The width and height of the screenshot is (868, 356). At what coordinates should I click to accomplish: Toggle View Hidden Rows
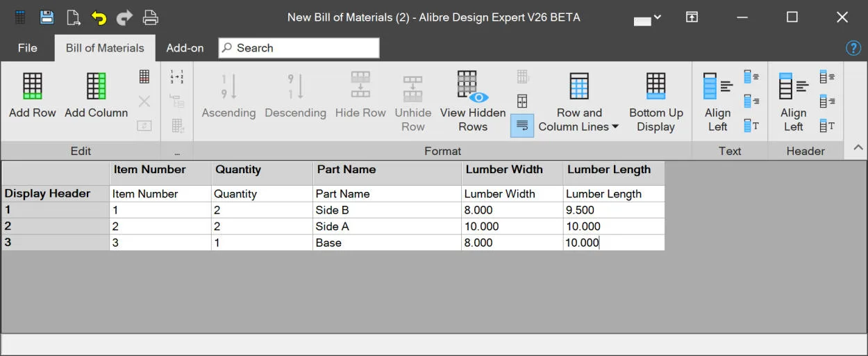[473, 102]
